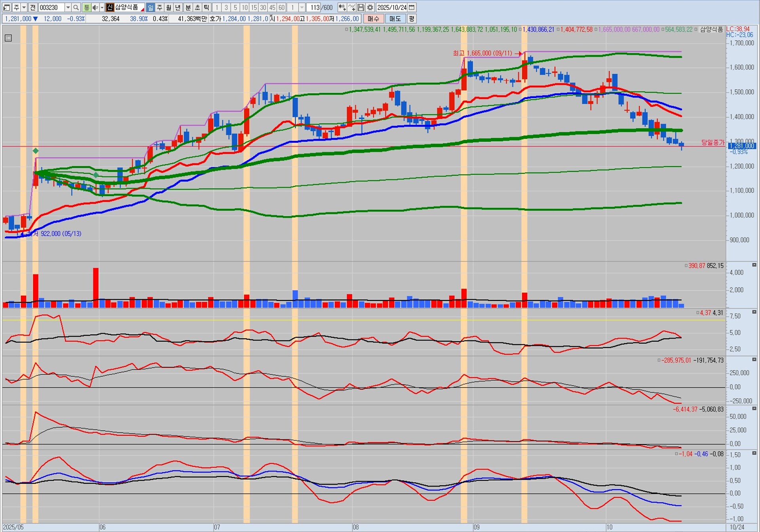
Task: Click the add indicator candlestick icon
Action: 342,8
